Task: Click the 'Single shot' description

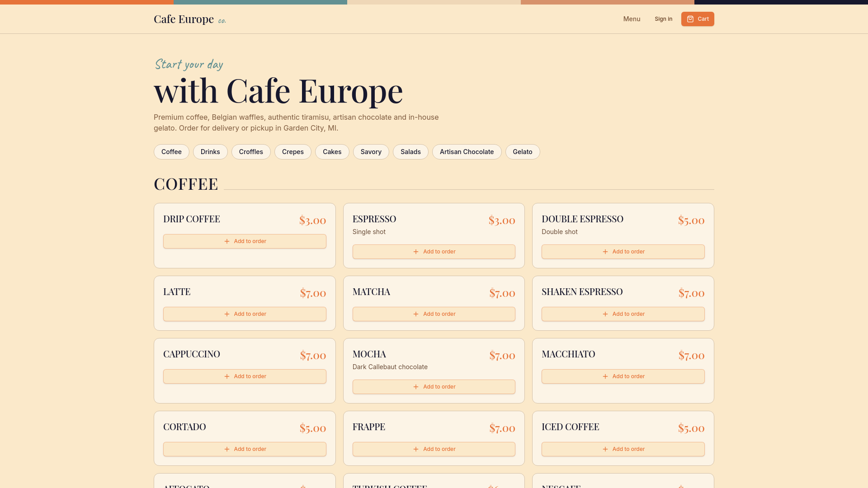Action: tap(369, 232)
